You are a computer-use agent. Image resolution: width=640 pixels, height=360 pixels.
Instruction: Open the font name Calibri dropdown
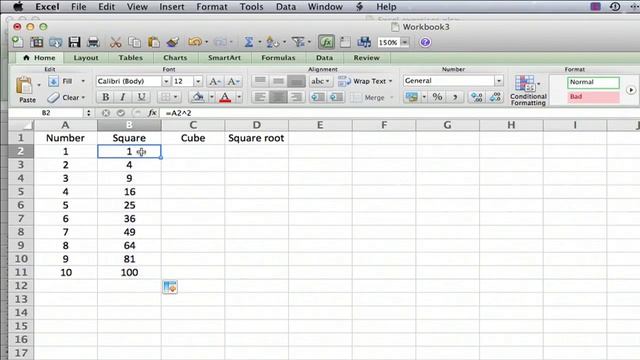[166, 81]
